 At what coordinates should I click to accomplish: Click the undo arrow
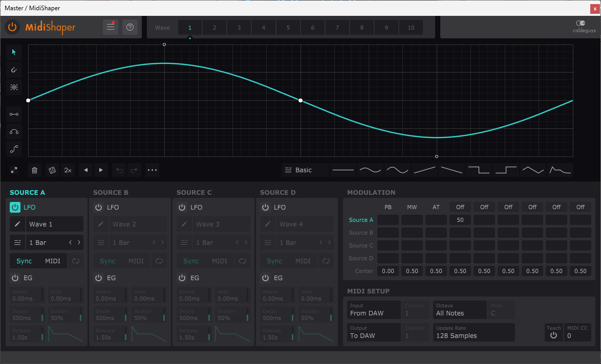tap(120, 170)
